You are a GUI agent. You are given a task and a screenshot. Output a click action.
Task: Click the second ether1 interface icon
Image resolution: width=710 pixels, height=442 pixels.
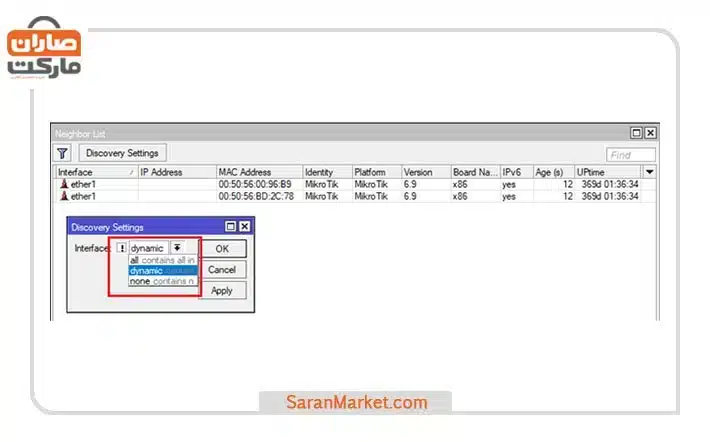(64, 197)
